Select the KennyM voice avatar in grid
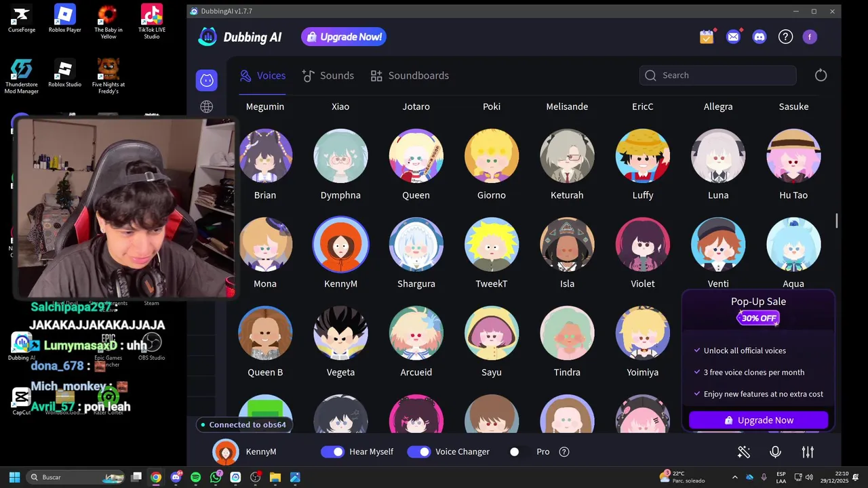 [340, 245]
